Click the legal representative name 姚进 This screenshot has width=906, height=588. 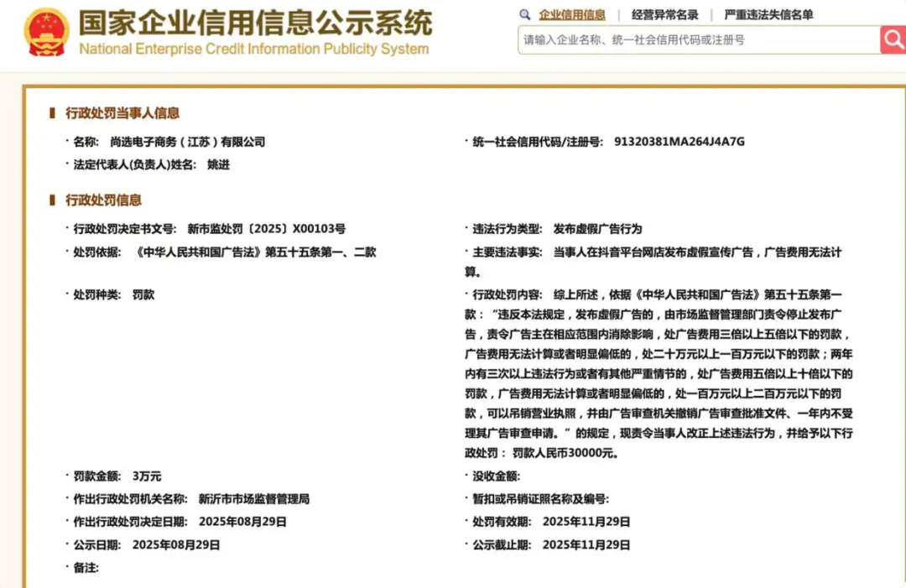pos(218,164)
